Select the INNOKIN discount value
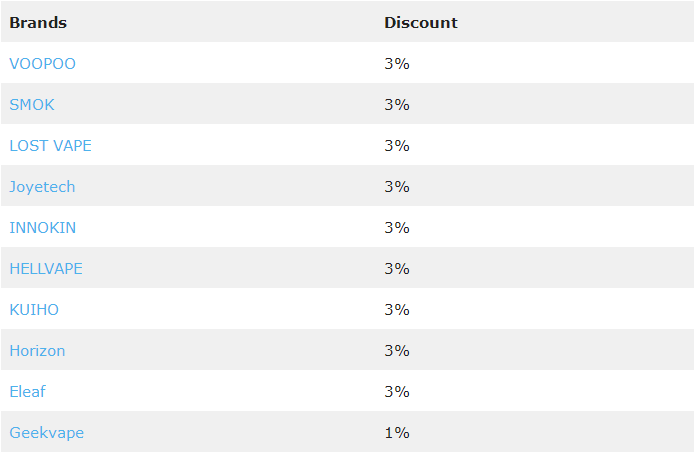 click(397, 228)
